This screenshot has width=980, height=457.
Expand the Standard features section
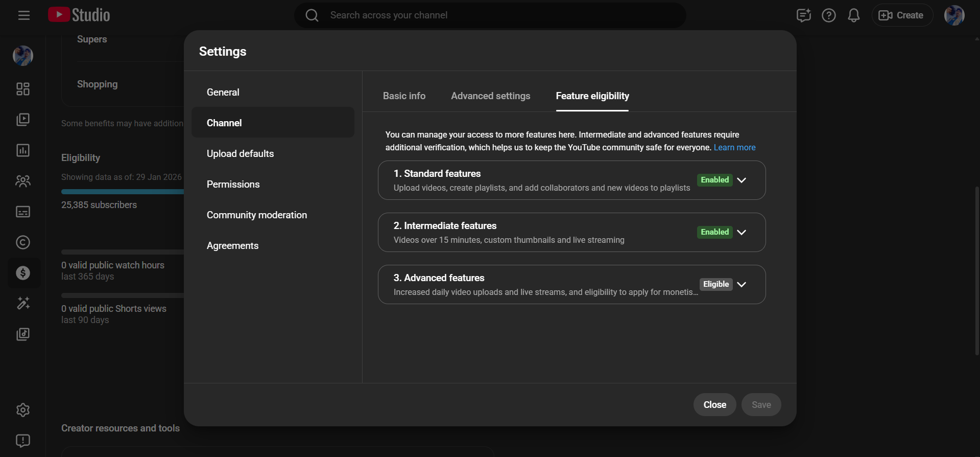(742, 180)
